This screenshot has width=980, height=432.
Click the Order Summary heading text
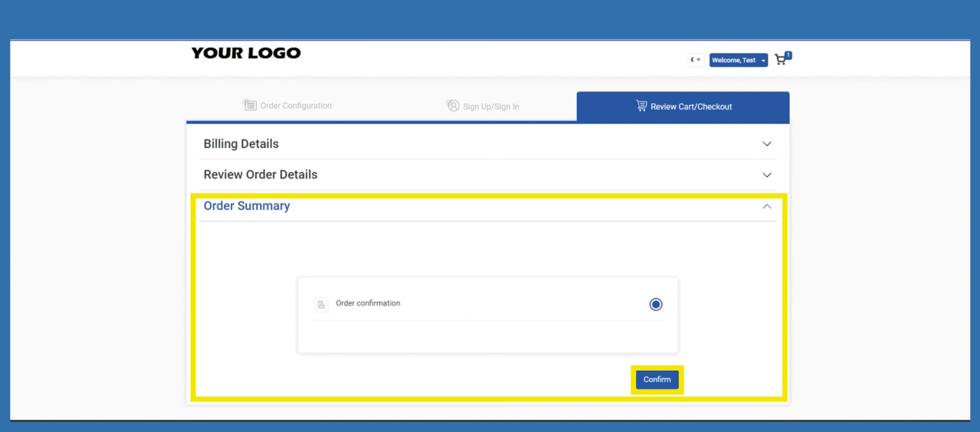[x=247, y=206]
